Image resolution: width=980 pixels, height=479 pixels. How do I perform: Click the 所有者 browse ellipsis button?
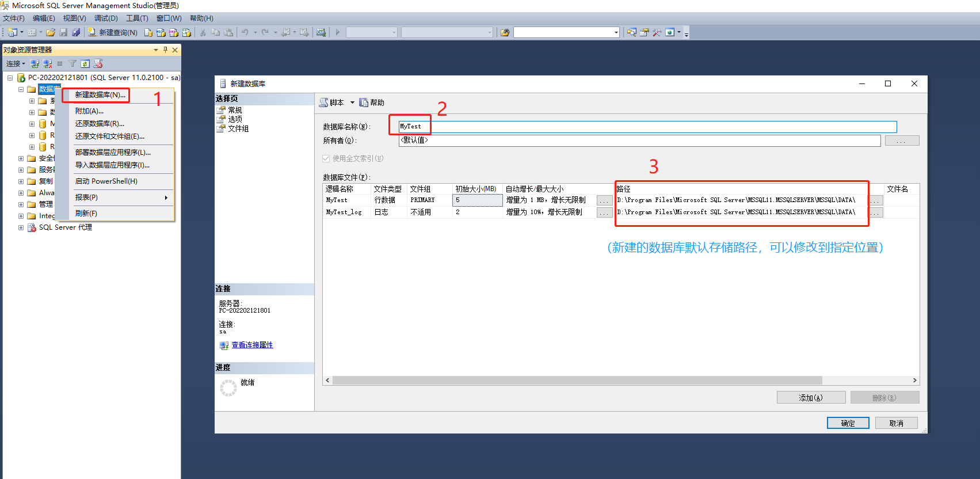click(902, 140)
